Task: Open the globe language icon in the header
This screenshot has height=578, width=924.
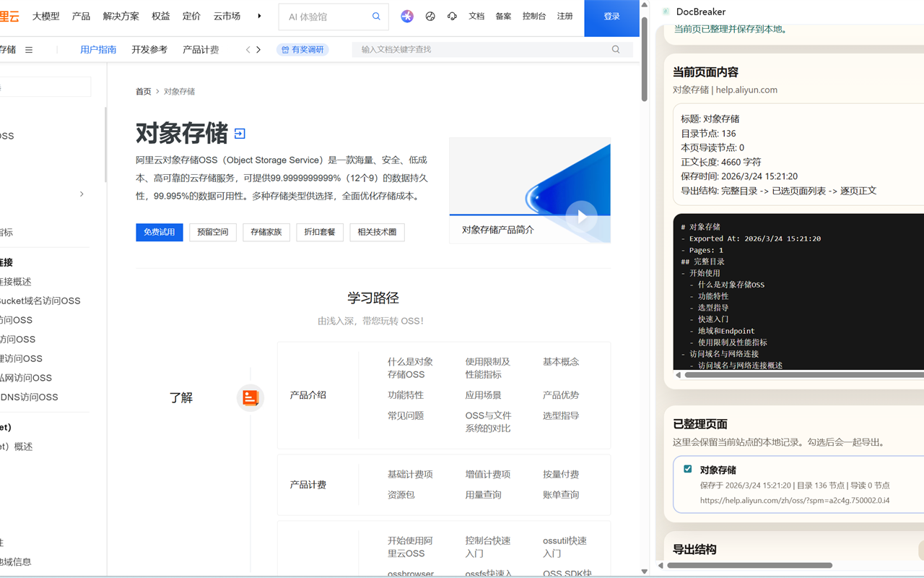Action: 430,17
